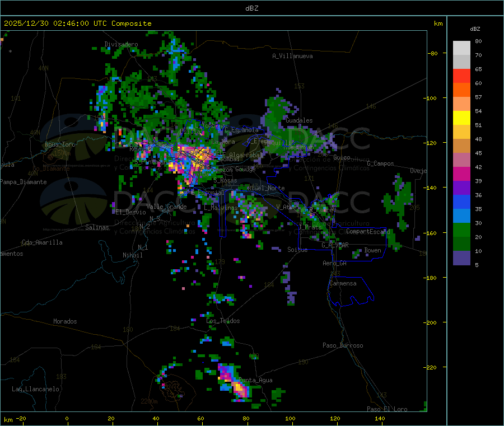Click the Co_Diamante mountain label
The height and width of the screenshot is (426, 504).
pyautogui.click(x=51, y=168)
